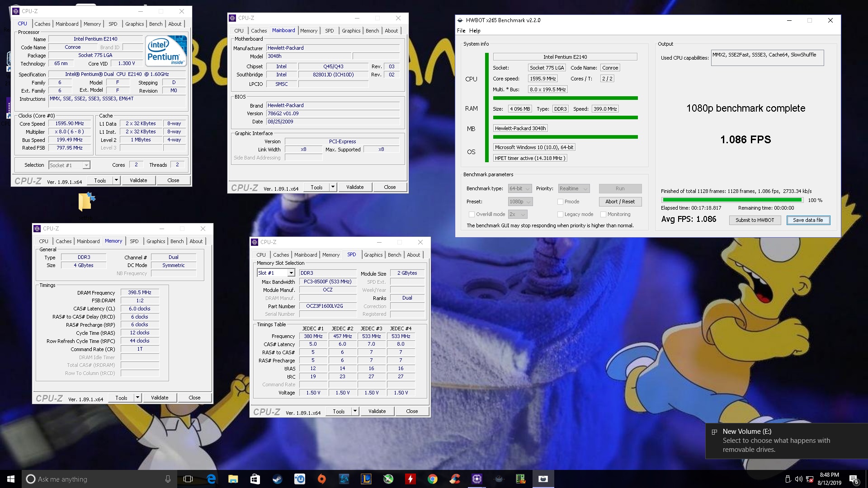Click Close in CPU-Z Memory window

[x=194, y=398]
